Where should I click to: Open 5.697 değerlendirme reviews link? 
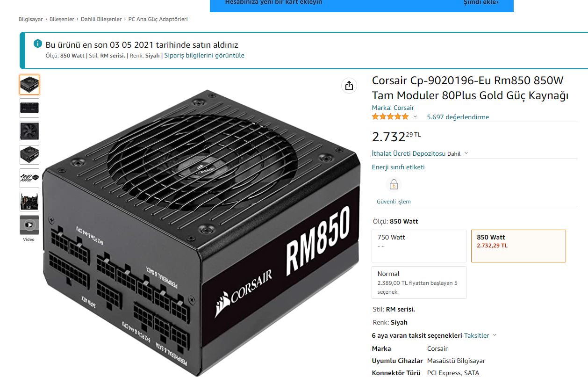coord(458,117)
